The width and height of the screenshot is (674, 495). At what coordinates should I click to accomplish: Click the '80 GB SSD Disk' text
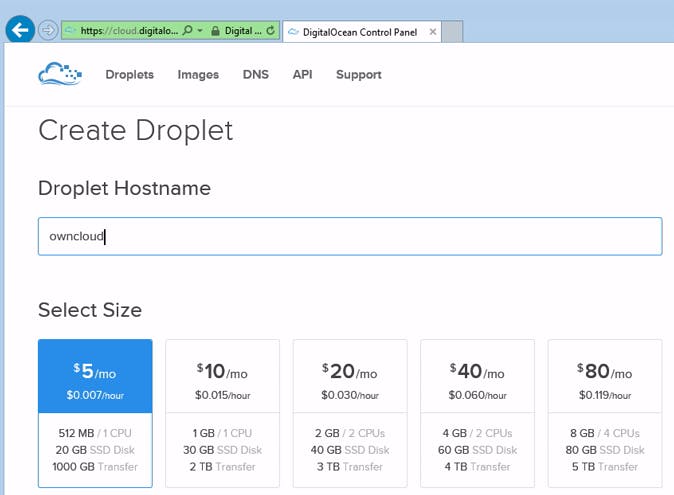605,450
